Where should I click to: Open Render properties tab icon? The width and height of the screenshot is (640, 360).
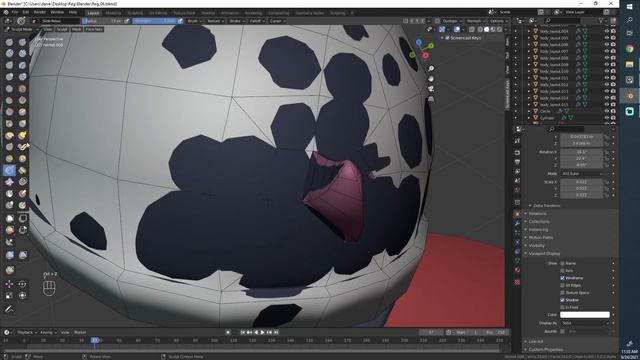tap(517, 152)
